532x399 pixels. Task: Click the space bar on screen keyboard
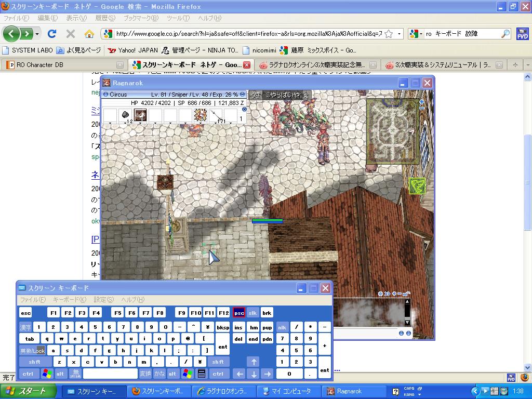tap(110, 374)
